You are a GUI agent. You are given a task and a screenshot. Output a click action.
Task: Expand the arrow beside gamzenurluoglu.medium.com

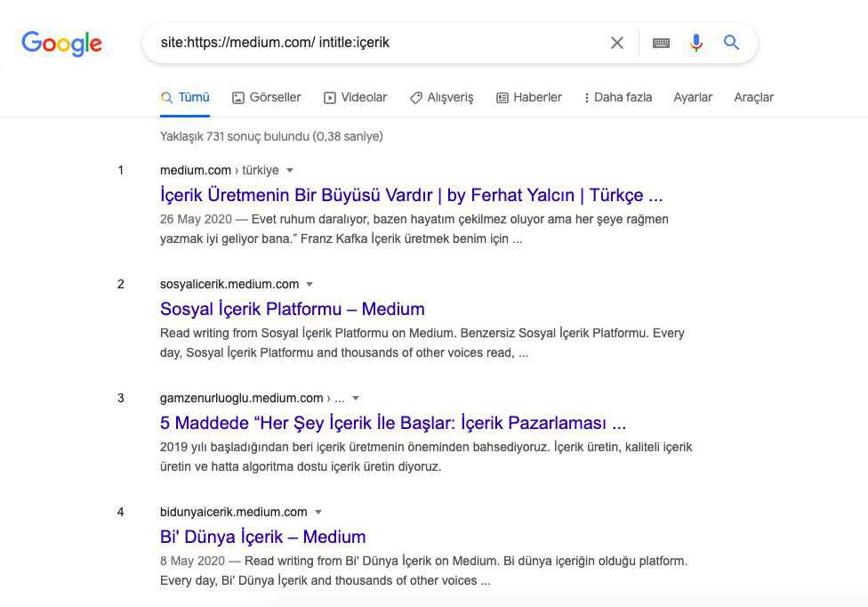pyautogui.click(x=356, y=398)
